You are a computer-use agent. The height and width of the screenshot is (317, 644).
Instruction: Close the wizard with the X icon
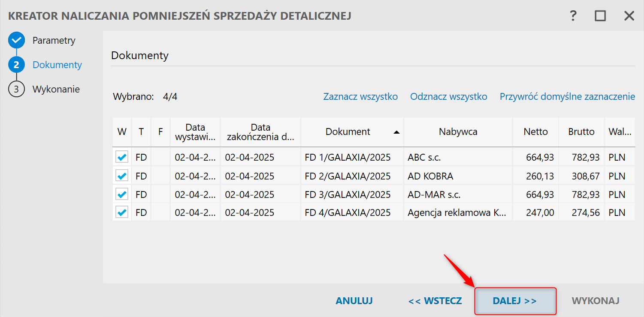pyautogui.click(x=629, y=16)
